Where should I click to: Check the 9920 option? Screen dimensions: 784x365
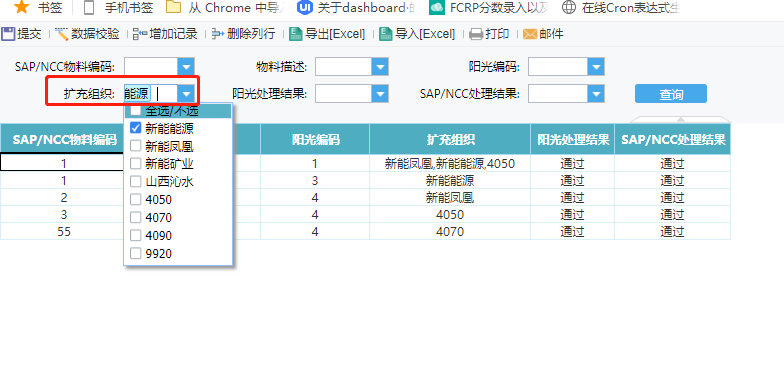point(135,254)
